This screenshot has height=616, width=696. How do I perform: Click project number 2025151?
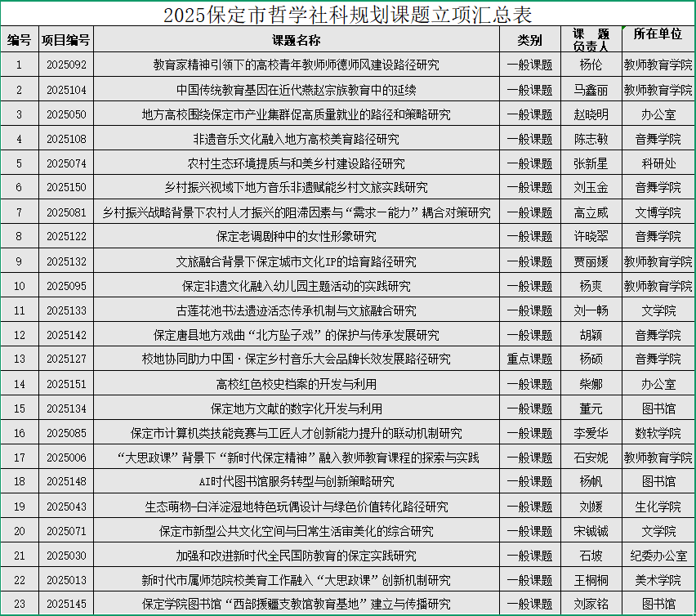click(66, 384)
